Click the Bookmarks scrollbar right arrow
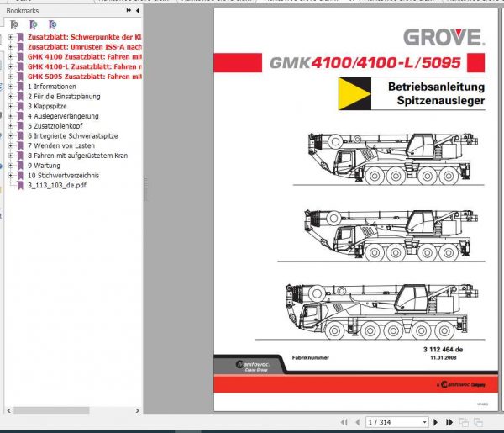 [x=138, y=410]
